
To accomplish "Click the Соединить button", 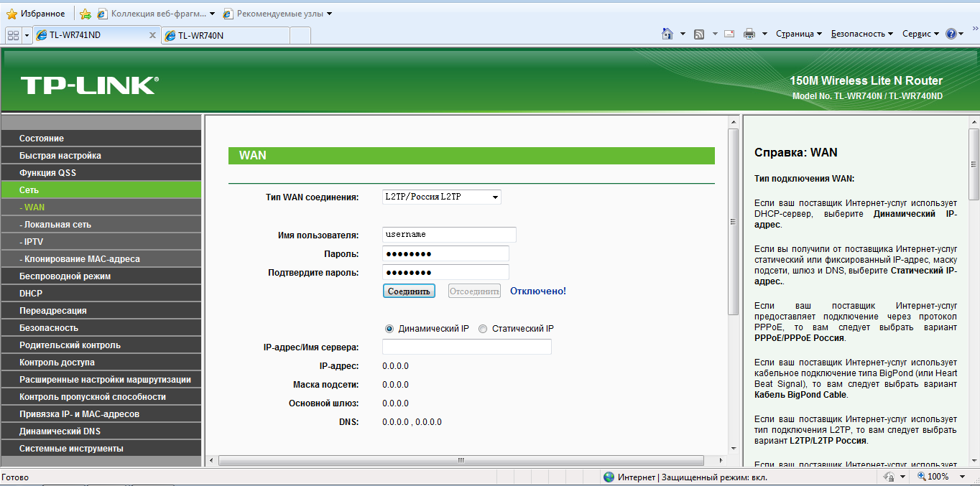I will (409, 291).
